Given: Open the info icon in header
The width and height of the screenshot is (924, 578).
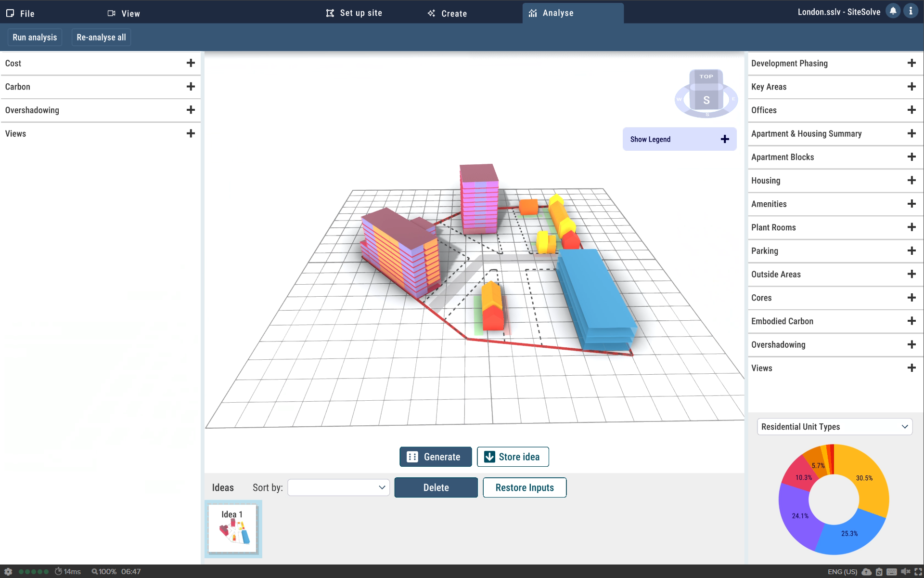Looking at the screenshot, I should coord(911,11).
